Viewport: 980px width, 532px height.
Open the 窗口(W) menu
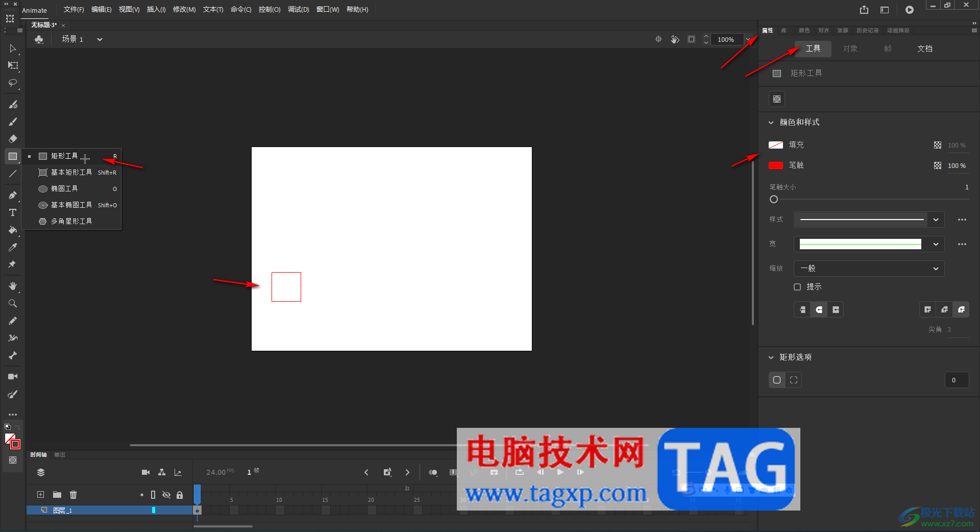(x=328, y=10)
